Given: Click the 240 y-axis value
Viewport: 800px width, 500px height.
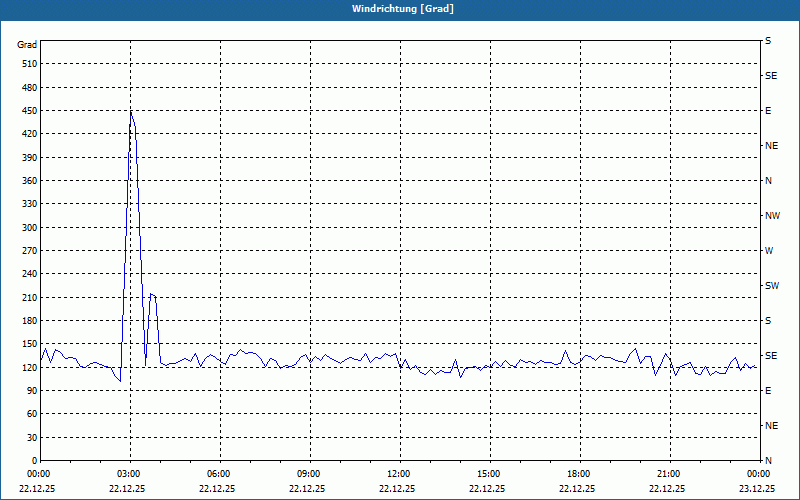Looking at the screenshot, I should [30, 274].
